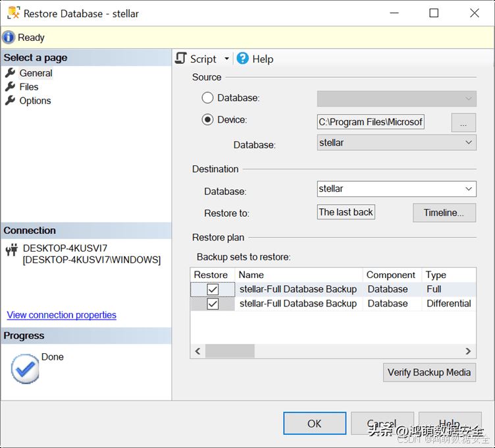This screenshot has height=448, width=495.
Task: Click Verify Backup Media button
Action: click(429, 372)
